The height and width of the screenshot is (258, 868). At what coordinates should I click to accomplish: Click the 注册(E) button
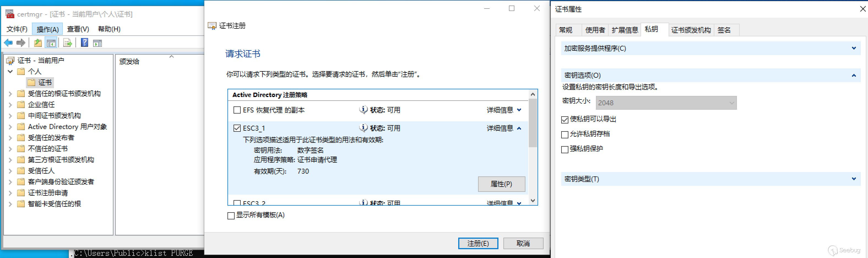[478, 243]
